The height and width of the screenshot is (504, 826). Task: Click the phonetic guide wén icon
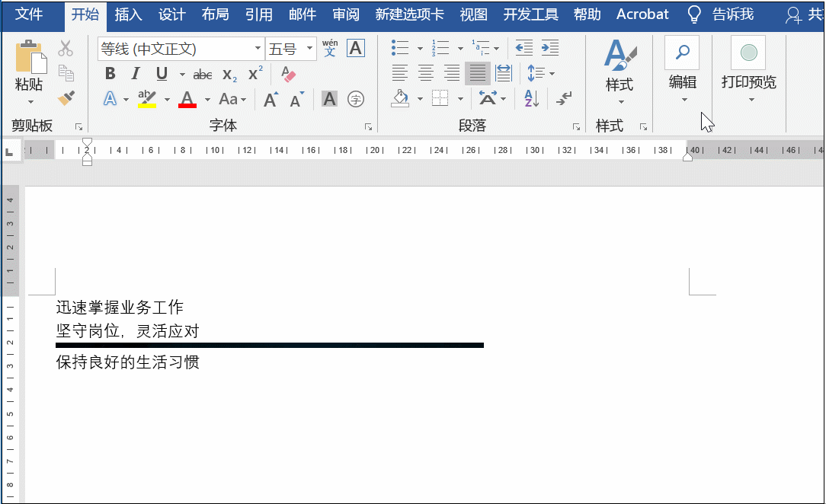click(330, 48)
